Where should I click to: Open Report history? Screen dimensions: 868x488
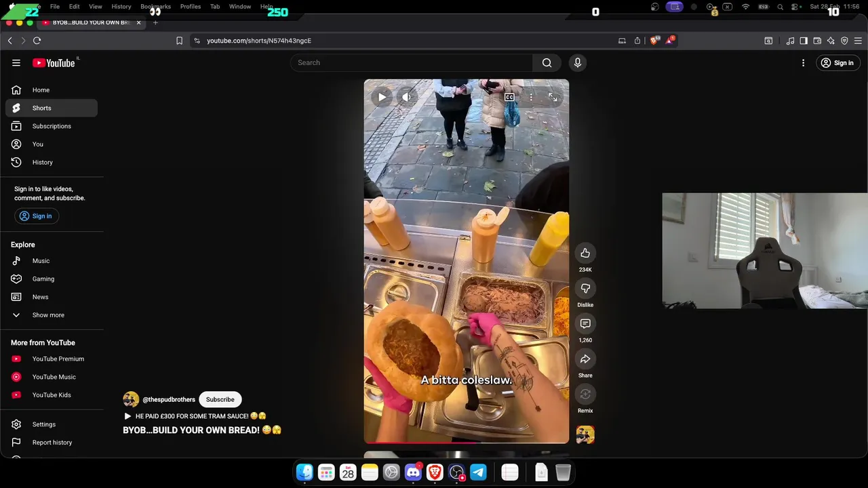(x=52, y=443)
